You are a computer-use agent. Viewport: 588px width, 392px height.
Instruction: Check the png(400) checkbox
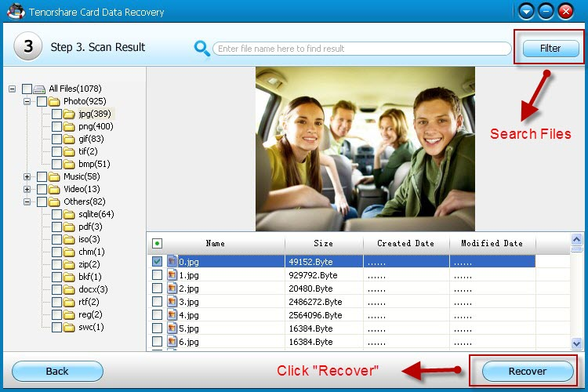(57, 127)
